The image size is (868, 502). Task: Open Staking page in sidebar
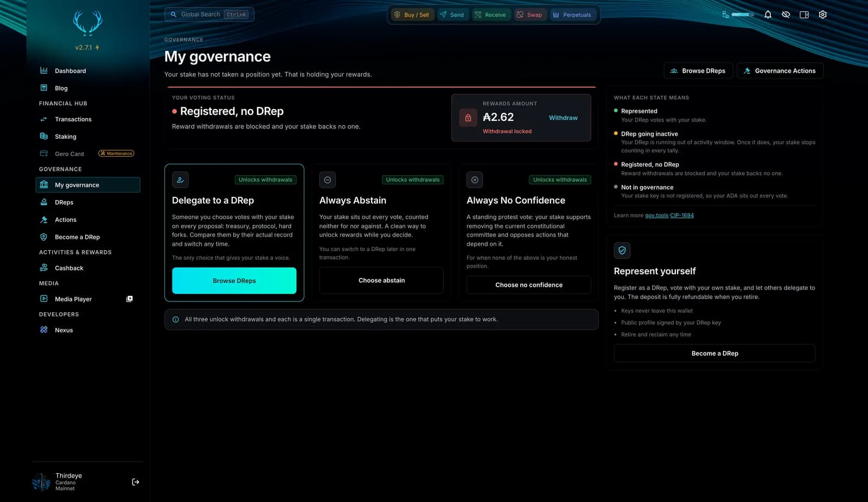coord(88,137)
